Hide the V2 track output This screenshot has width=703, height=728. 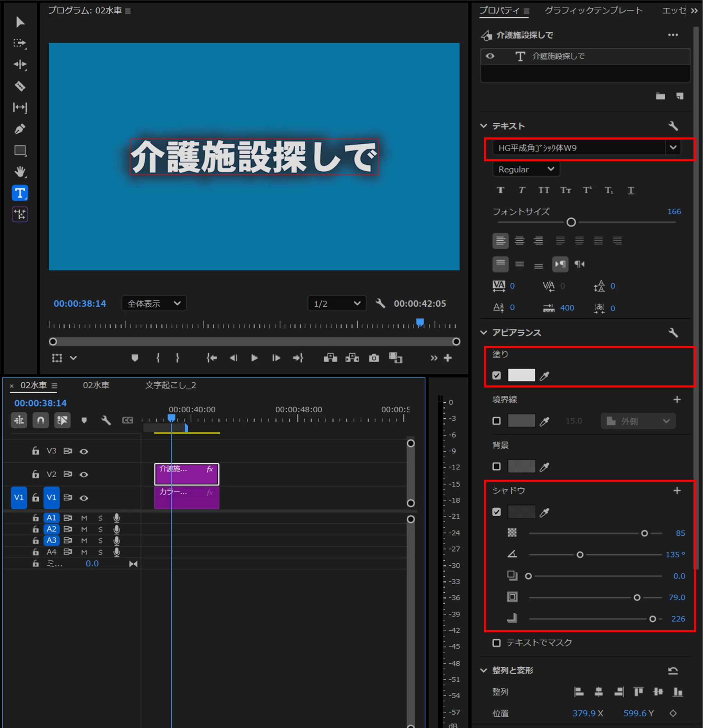point(84,474)
